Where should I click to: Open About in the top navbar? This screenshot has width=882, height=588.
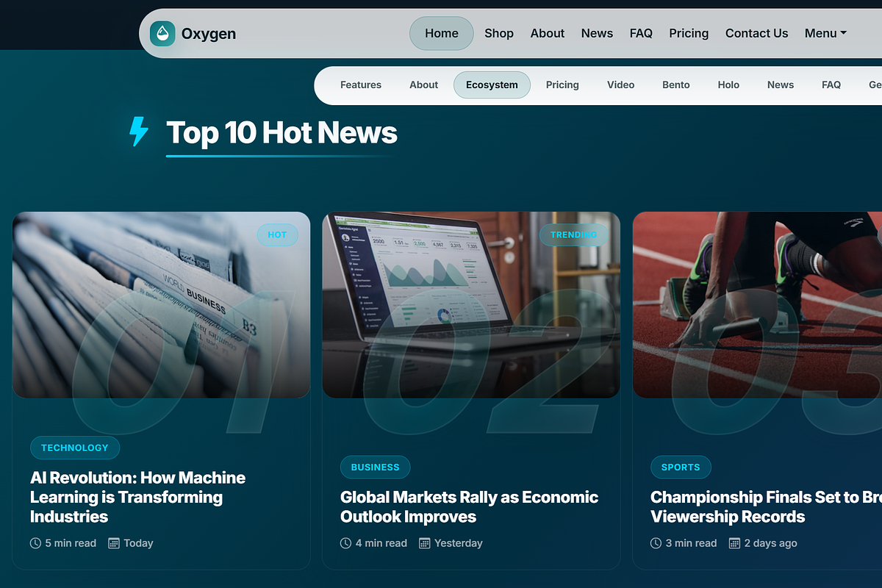(x=548, y=33)
